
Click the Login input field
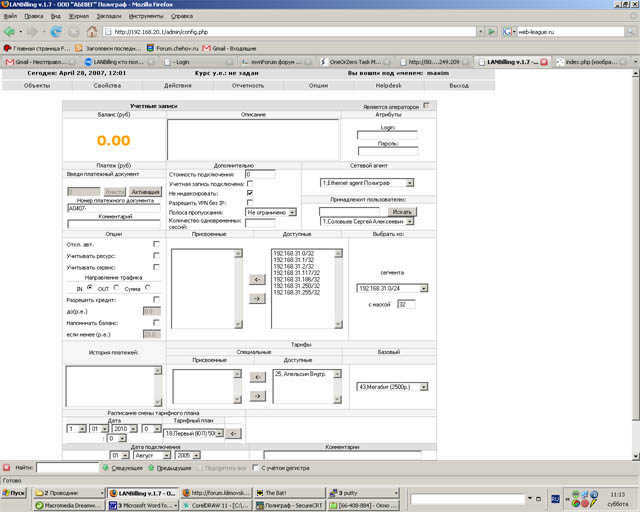tap(386, 134)
